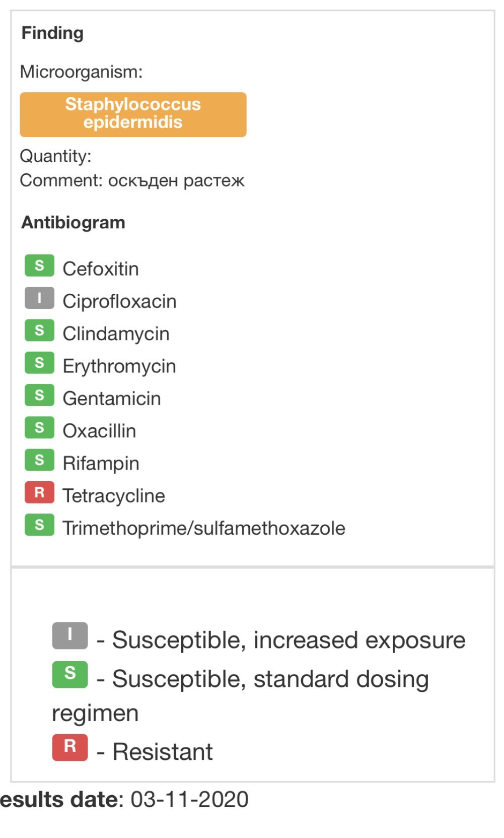
Task: Select the Tetracycline antibiotic name
Action: [x=114, y=496]
